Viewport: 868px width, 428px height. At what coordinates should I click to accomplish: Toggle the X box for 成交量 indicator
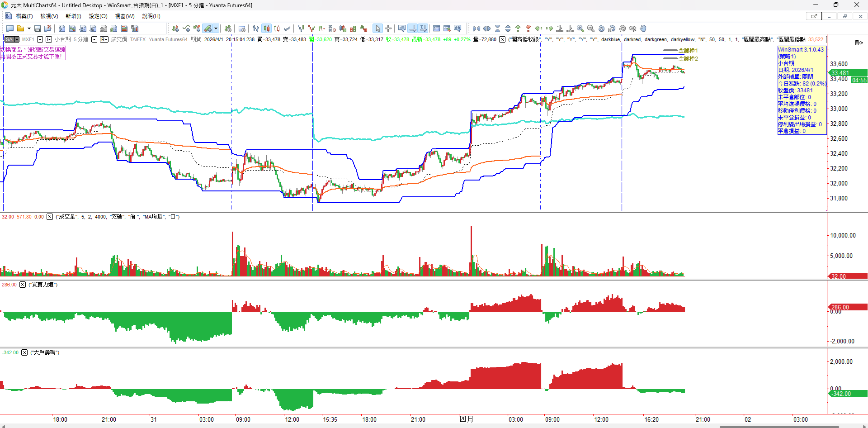(x=50, y=217)
